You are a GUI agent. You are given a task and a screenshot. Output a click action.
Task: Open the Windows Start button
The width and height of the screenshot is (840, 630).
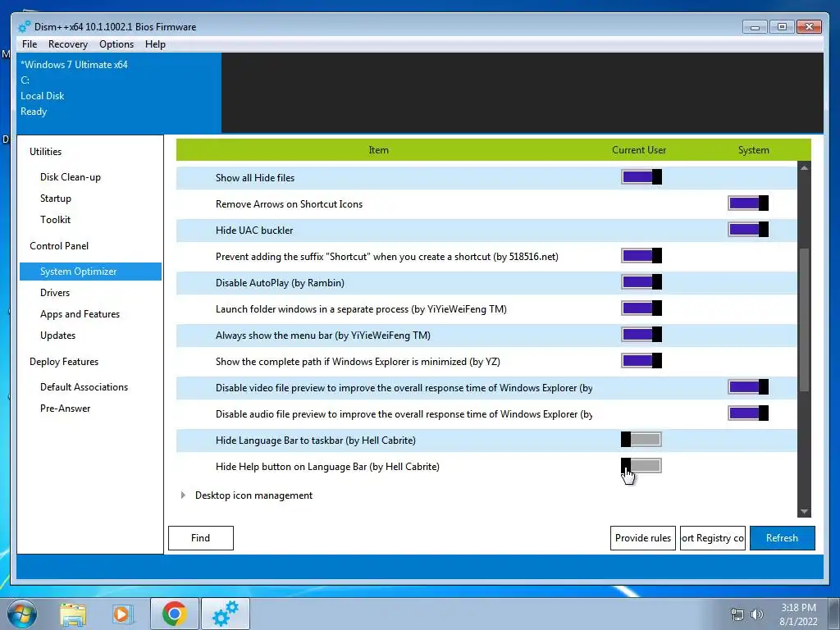pyautogui.click(x=22, y=614)
